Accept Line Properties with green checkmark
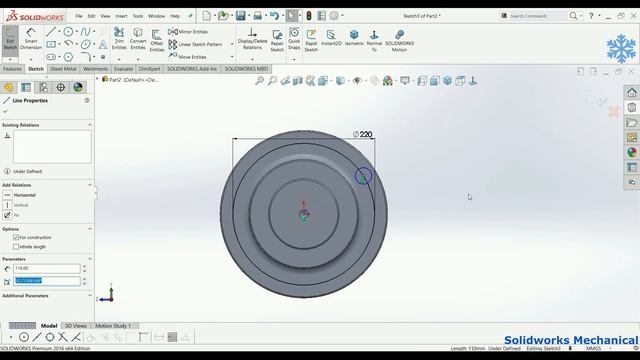 pos(5,111)
